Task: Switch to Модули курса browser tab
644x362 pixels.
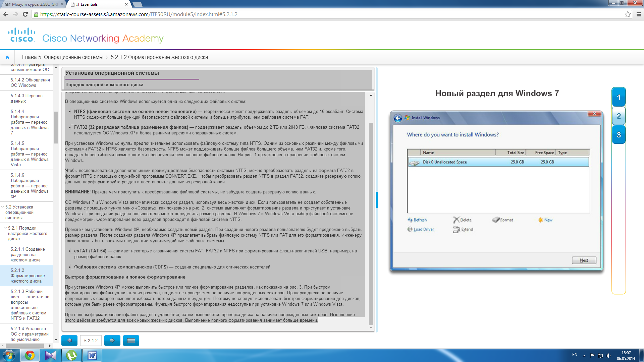Action: coord(34,4)
